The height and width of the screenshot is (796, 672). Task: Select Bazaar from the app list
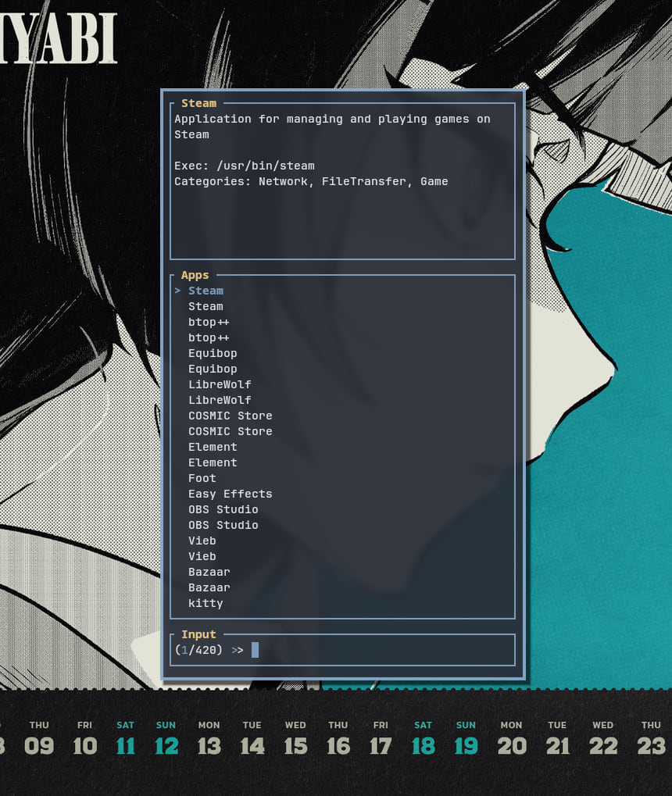point(209,571)
